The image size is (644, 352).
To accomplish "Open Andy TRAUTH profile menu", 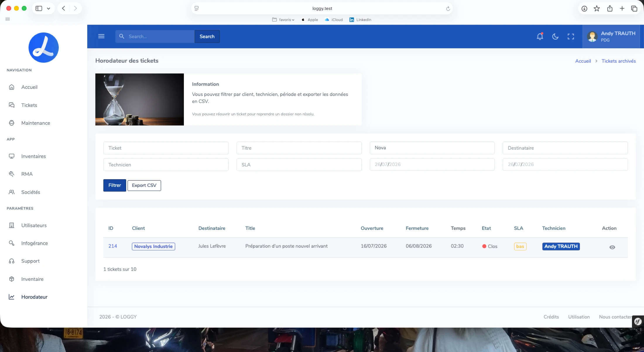I will pyautogui.click(x=611, y=36).
